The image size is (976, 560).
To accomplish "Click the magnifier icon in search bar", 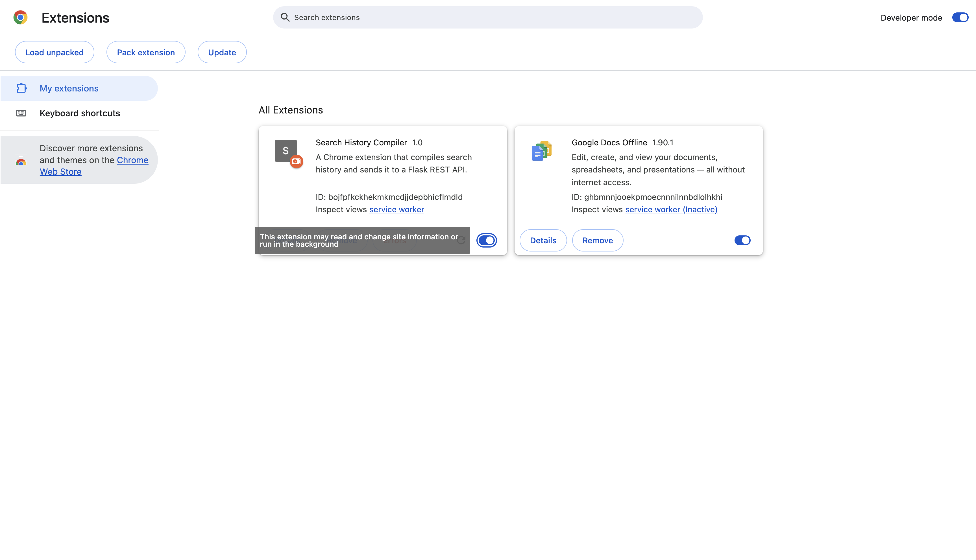I will [285, 17].
